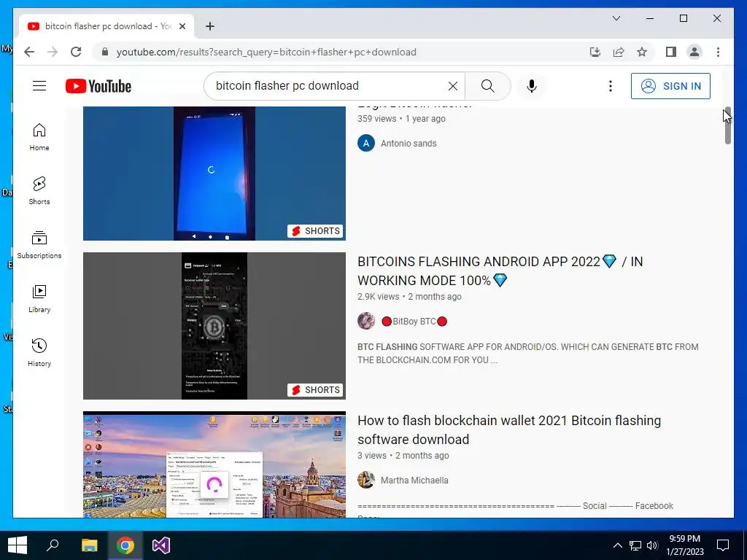Image resolution: width=747 pixels, height=560 pixels.
Task: Go to Home in the sidebar
Action: 39,137
